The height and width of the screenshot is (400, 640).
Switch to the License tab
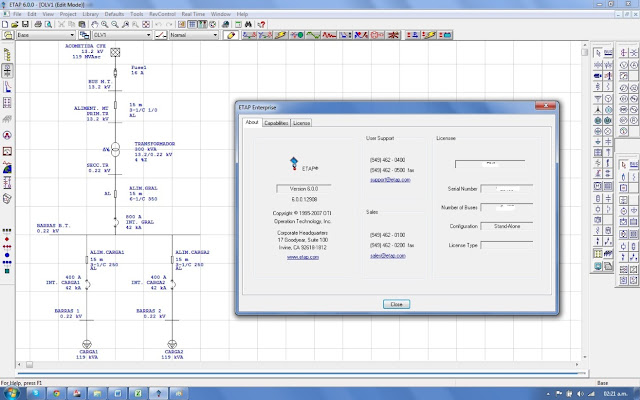coord(302,123)
